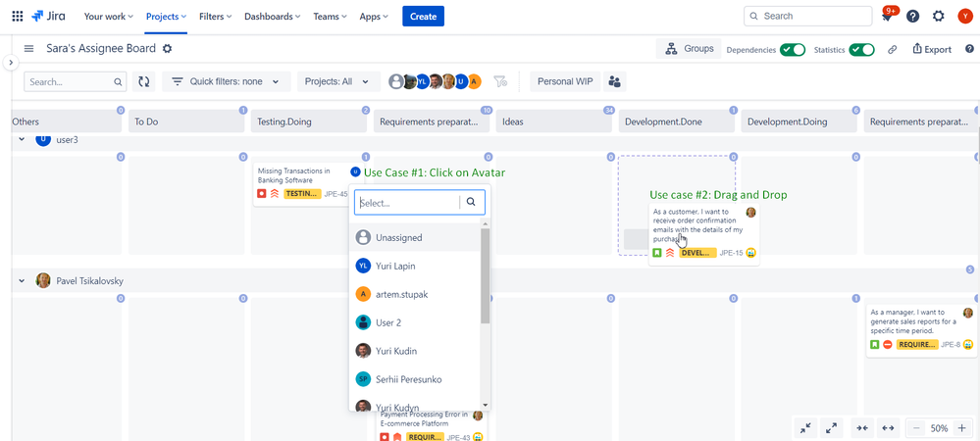Zoom in with the plus button
Screen dimensions: 980x441
click(962, 428)
